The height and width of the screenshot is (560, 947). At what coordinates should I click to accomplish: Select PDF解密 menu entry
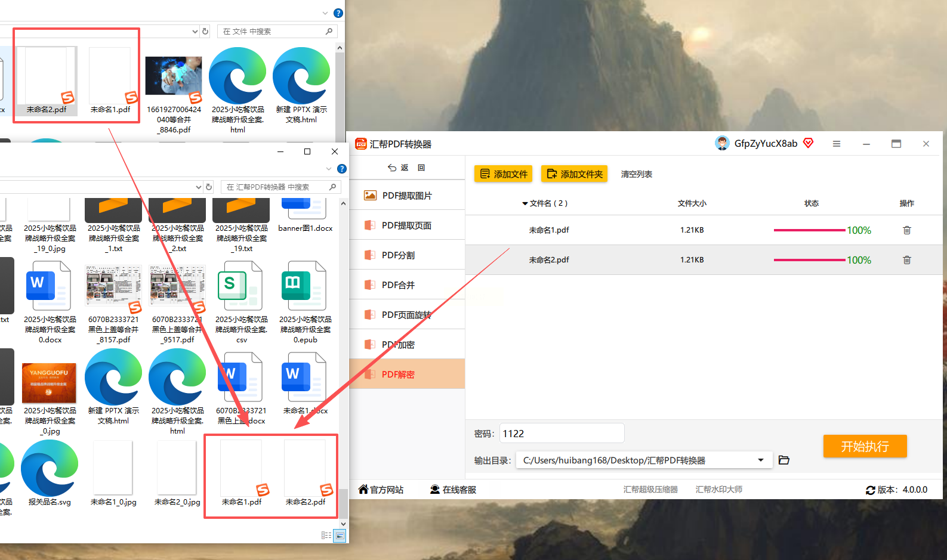pos(406,375)
